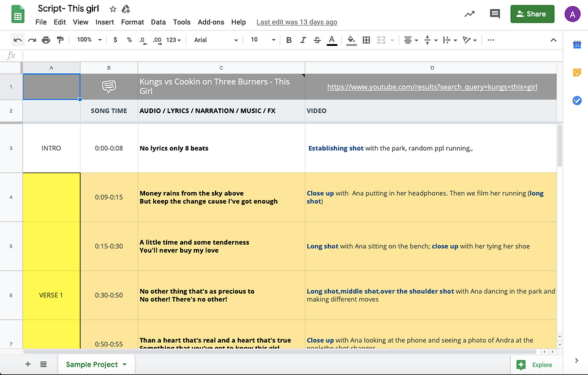Open the Tools menu

pyautogui.click(x=182, y=22)
